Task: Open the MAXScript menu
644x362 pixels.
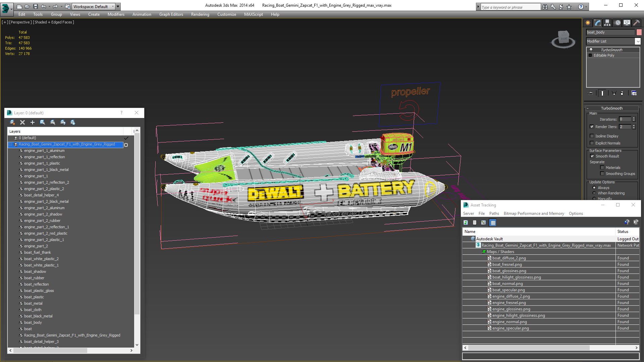Action: pyautogui.click(x=254, y=14)
